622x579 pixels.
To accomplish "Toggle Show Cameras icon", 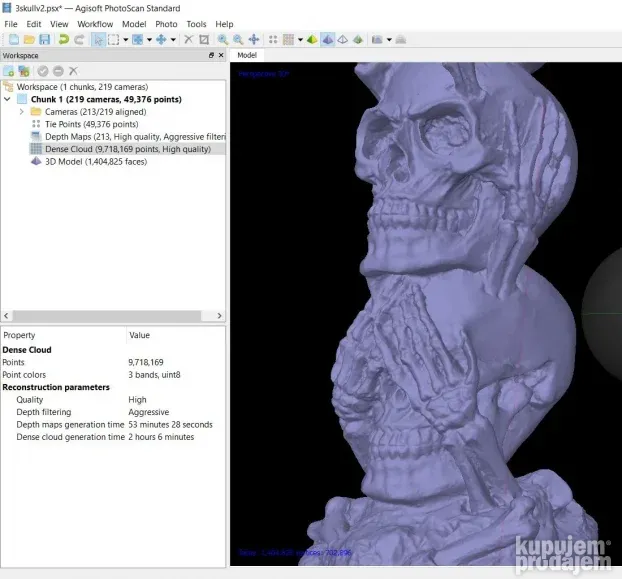I will point(377,40).
